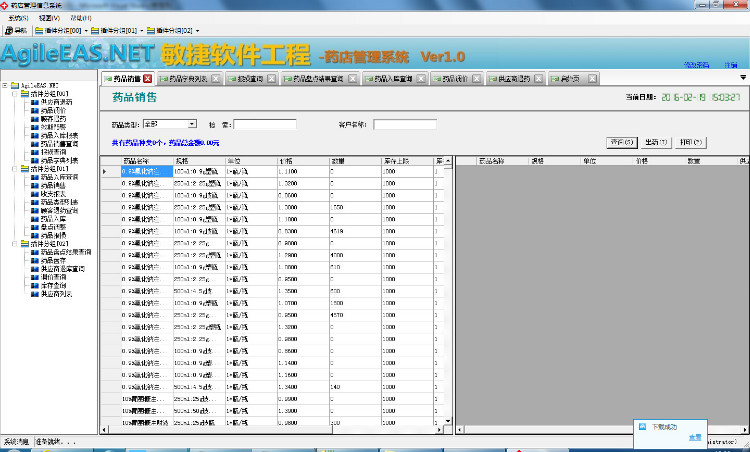Click the left grid scroll-down arrow

pyautogui.click(x=448, y=421)
